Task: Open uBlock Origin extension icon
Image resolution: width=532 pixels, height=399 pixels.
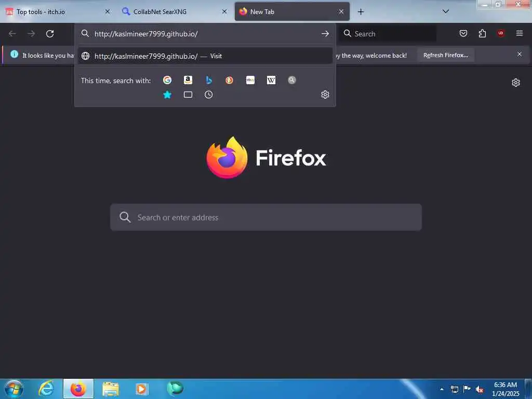Action: tap(501, 33)
